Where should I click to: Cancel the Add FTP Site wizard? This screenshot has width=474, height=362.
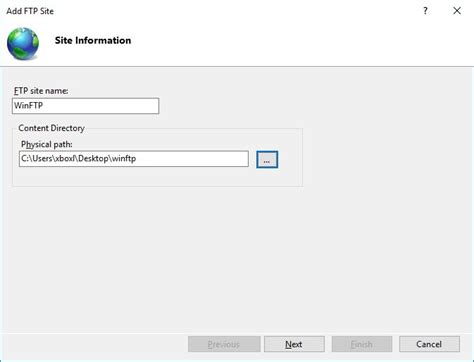click(429, 344)
